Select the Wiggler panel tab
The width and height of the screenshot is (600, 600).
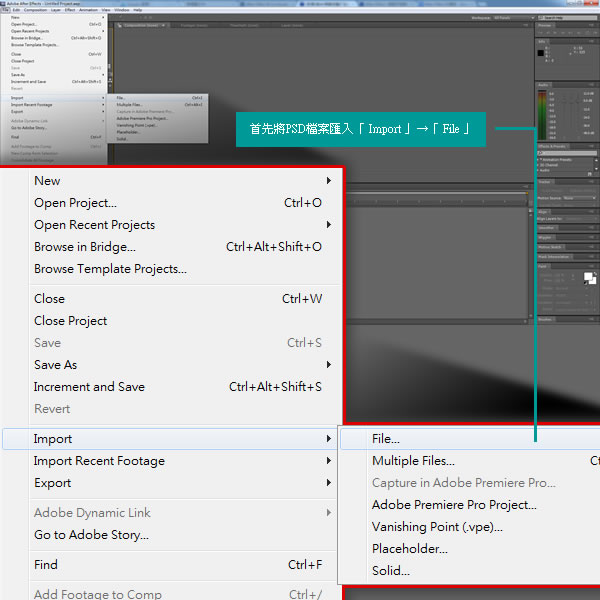tap(546, 237)
